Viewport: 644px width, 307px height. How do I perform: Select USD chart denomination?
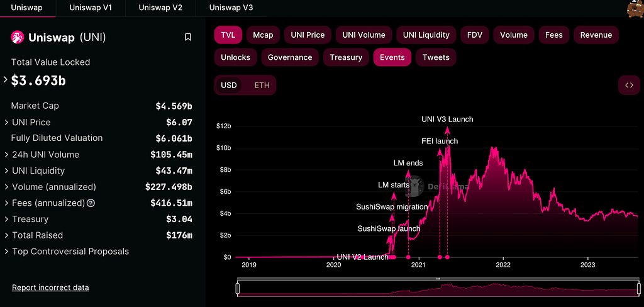pos(229,86)
